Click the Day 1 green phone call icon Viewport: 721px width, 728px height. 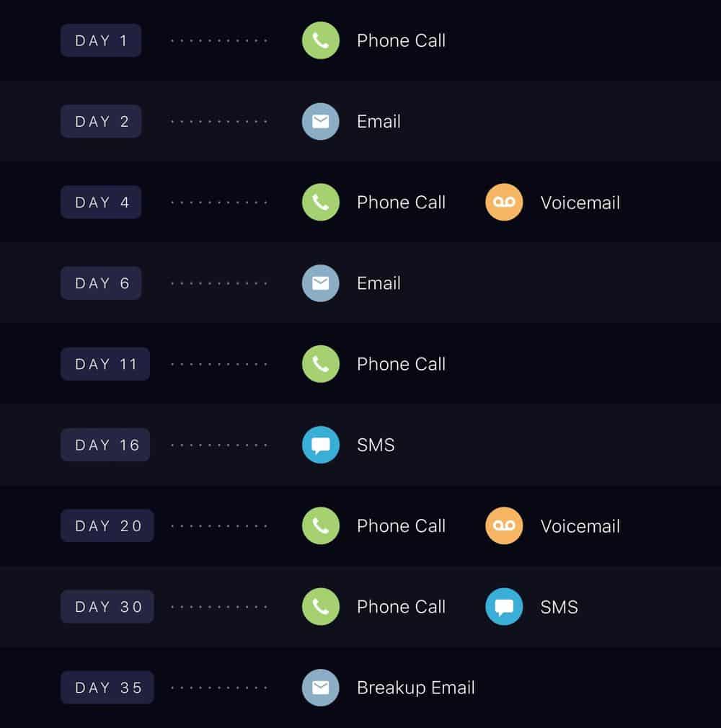point(321,40)
